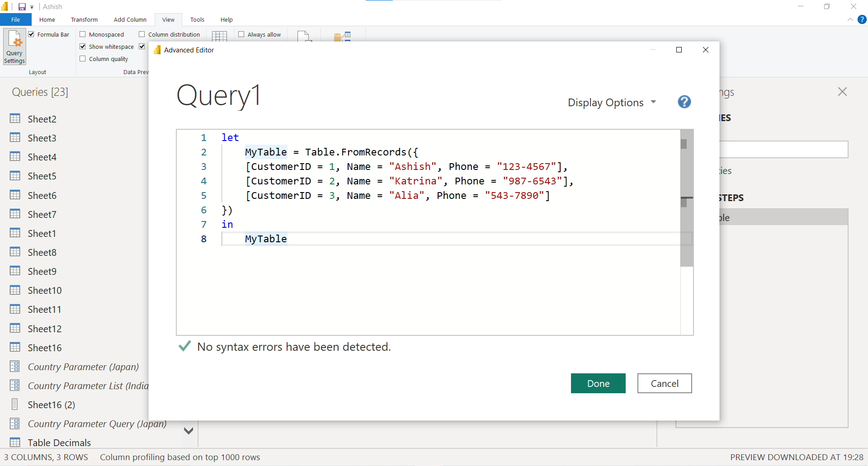Click the data grid icon in the ribbon
This screenshot has width=868, height=466.
pos(219,35)
